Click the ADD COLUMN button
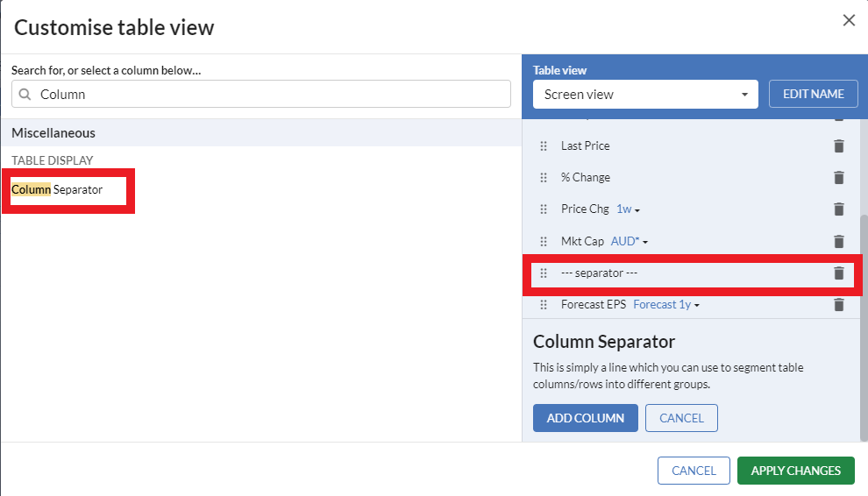 tap(585, 418)
